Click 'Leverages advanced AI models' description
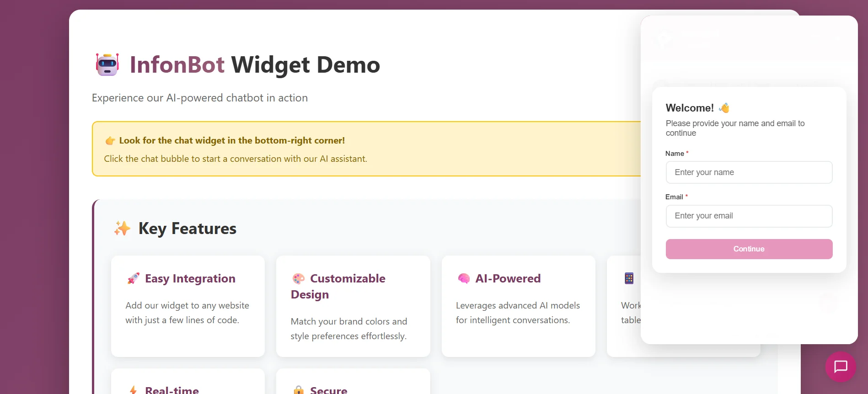This screenshot has width=868, height=394. (x=518, y=313)
